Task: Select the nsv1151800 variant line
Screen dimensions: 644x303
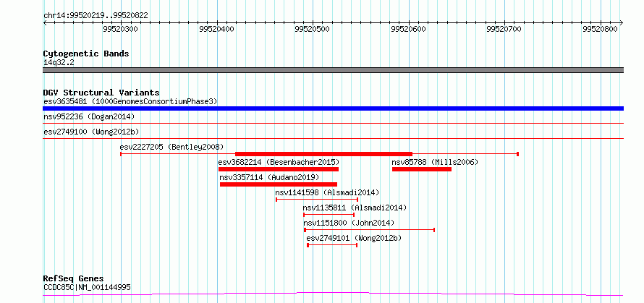Action: click(x=369, y=230)
